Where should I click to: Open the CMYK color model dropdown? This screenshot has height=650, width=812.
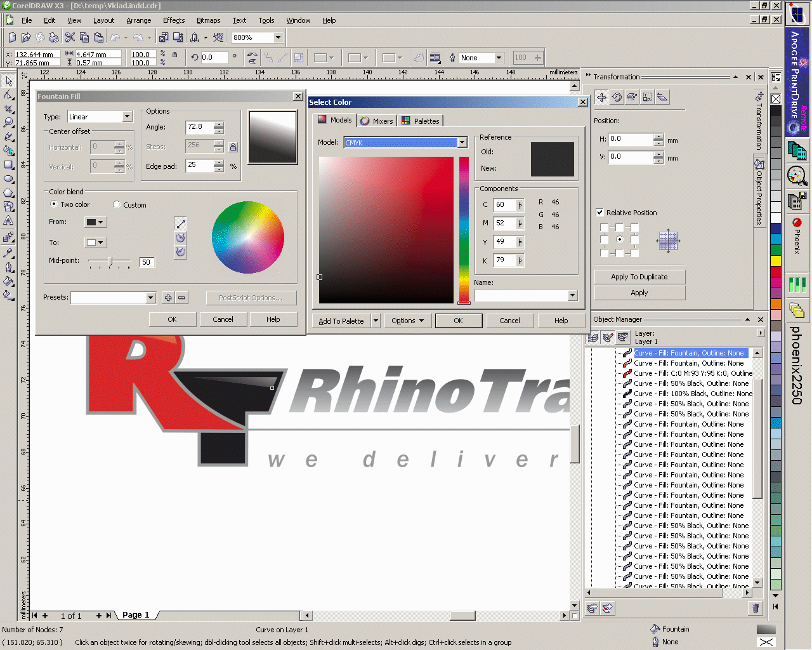tap(462, 143)
